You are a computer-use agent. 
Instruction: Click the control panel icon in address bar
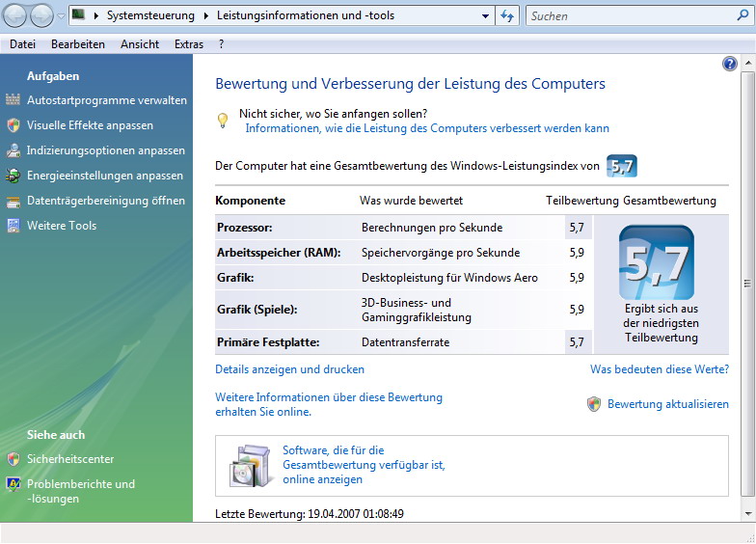[79, 15]
